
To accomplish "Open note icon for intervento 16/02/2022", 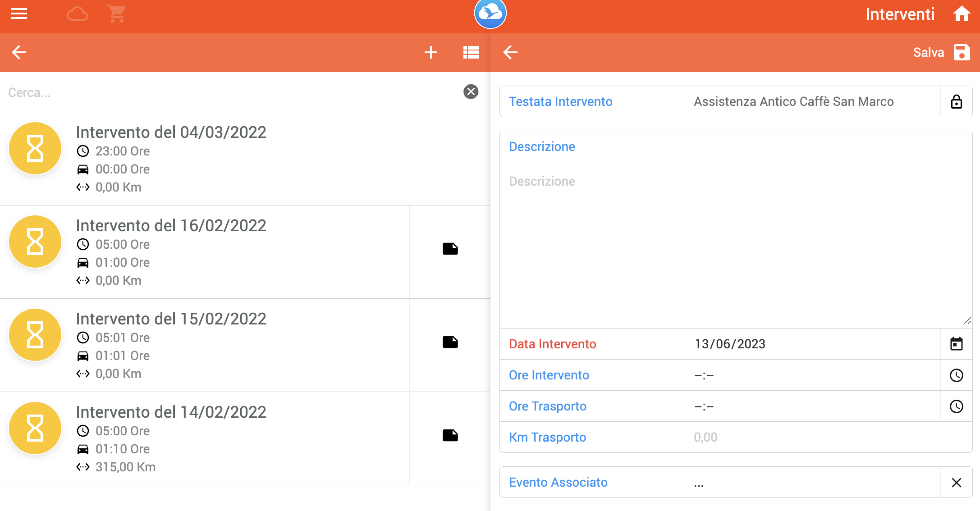I will point(450,249).
